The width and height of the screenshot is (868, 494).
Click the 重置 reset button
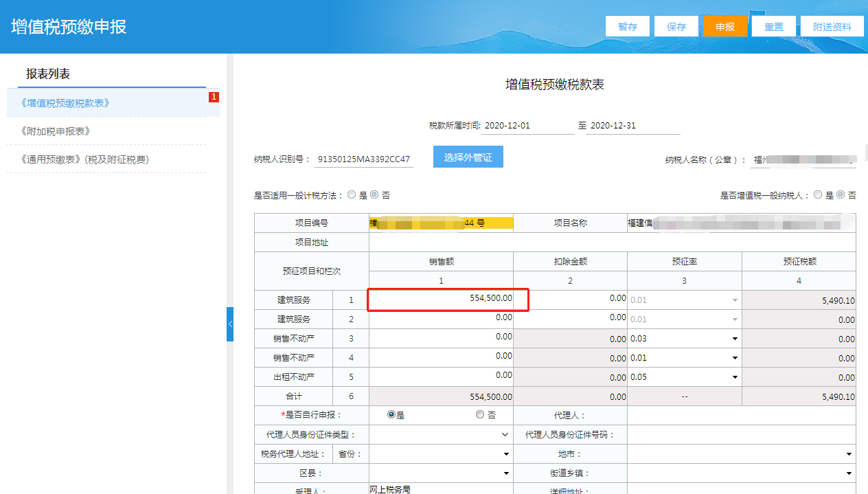(773, 27)
